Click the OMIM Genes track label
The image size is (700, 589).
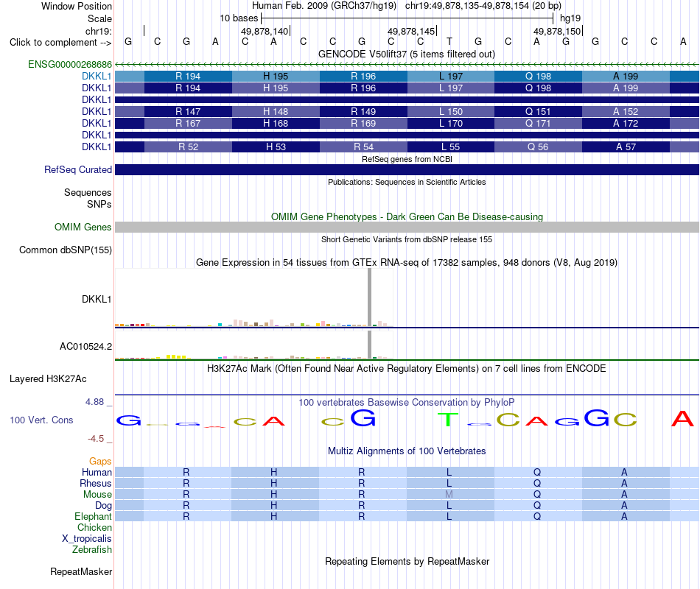83,227
